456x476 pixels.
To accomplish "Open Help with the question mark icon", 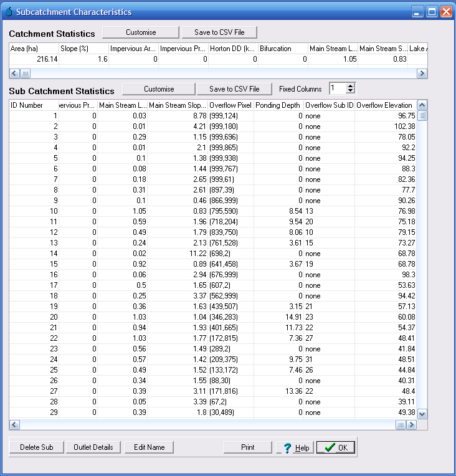I will coord(295,447).
